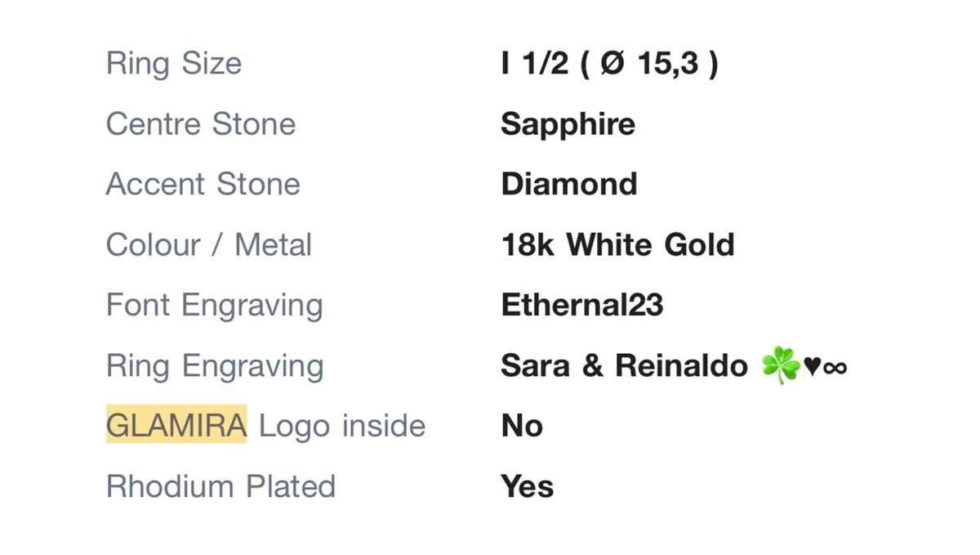Select the Centre Stone label
This screenshot has height=555, width=980.
coord(201,124)
